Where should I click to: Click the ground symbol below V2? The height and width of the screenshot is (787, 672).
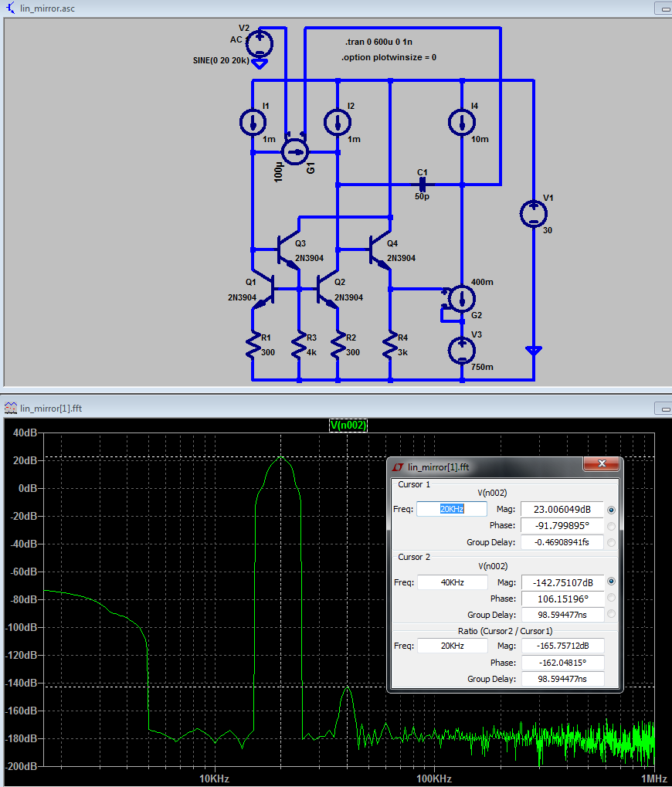260,64
